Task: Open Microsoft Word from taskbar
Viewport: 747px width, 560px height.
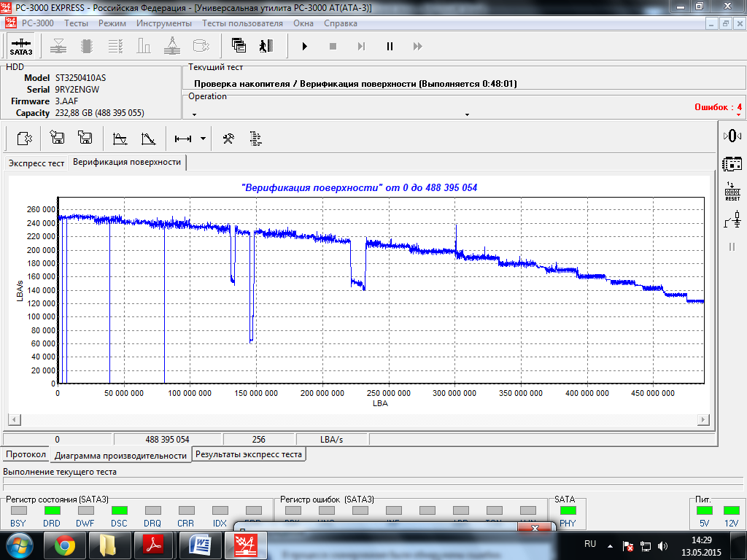Action: click(201, 545)
